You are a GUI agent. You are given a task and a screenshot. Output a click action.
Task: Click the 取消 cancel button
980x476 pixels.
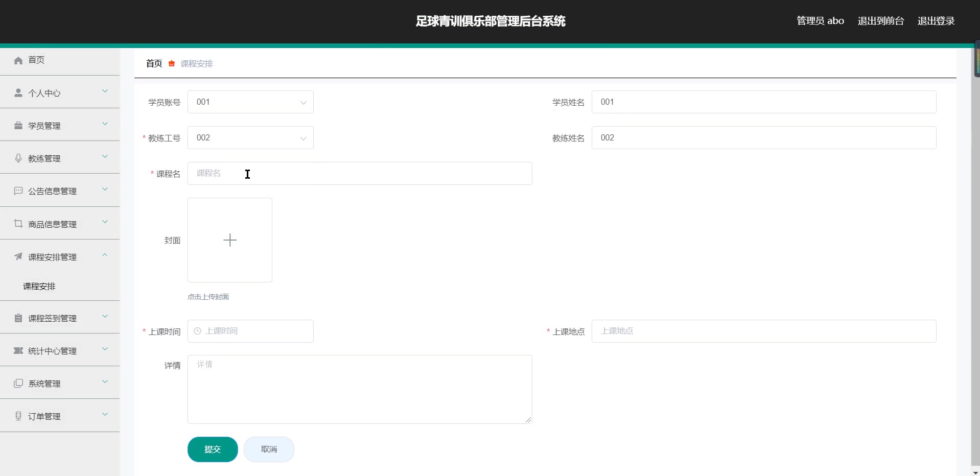coord(269,449)
